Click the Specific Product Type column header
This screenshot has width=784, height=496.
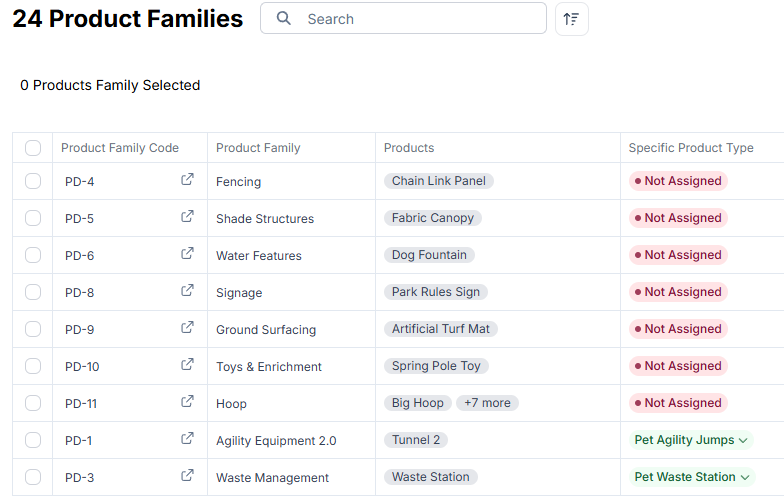pyautogui.click(x=690, y=148)
